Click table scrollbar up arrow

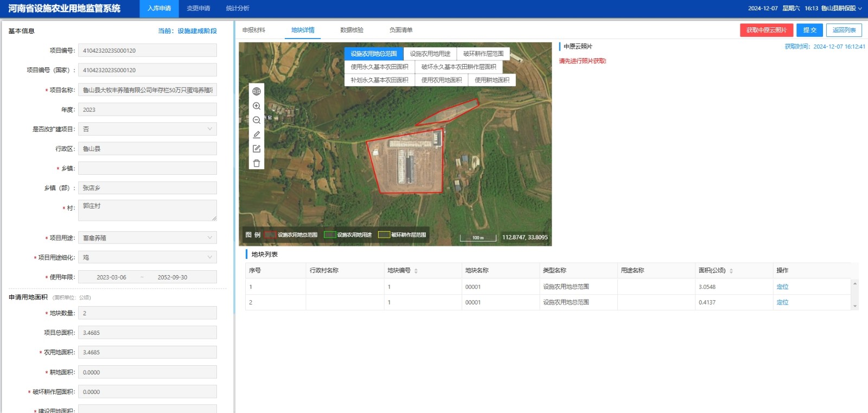coord(855,283)
